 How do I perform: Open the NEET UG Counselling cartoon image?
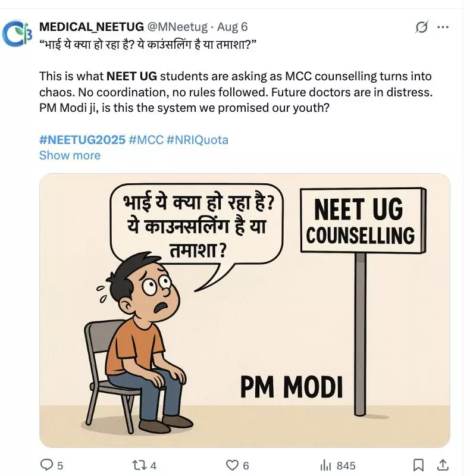pos(245,310)
